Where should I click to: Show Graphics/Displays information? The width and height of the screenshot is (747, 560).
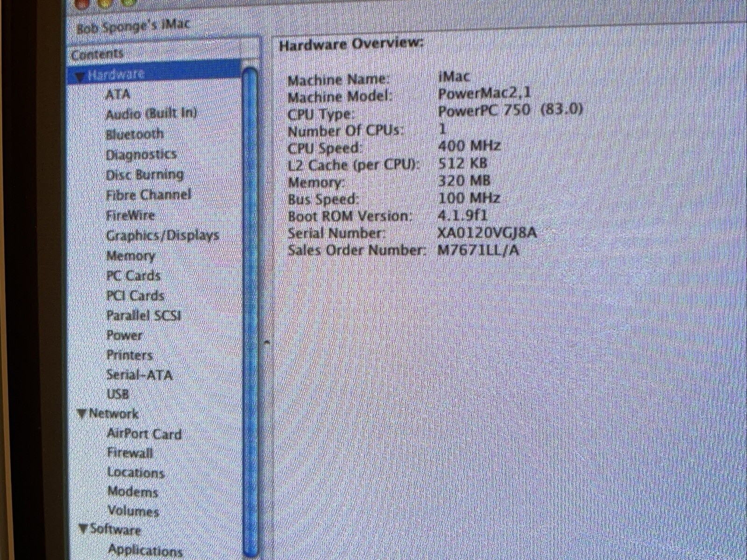pyautogui.click(x=163, y=235)
